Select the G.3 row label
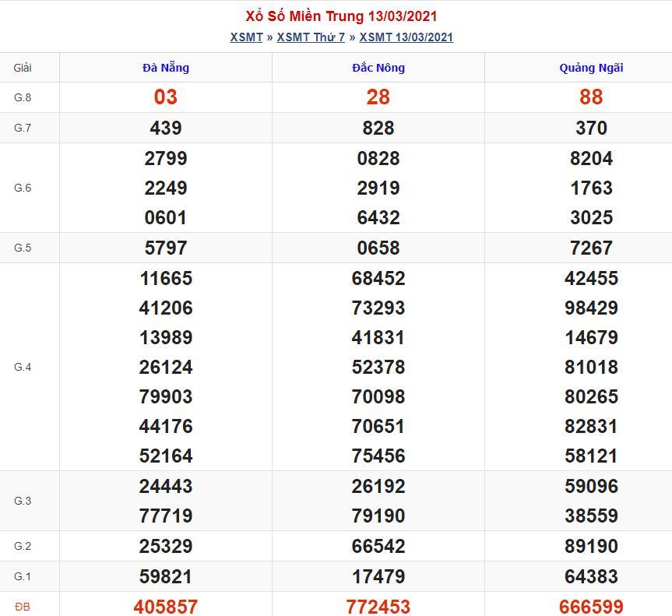This screenshot has height=616, width=672. (23, 501)
